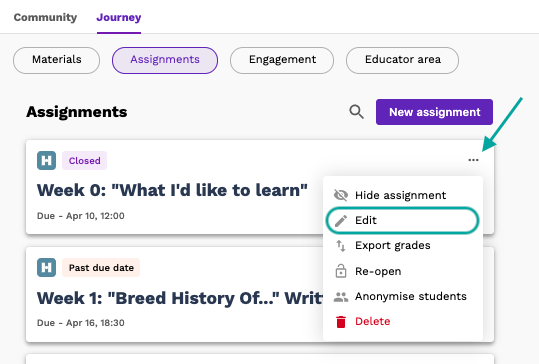The height and width of the screenshot is (364, 539).
Task: Click the H icon on Week 1 card
Action: click(x=46, y=267)
